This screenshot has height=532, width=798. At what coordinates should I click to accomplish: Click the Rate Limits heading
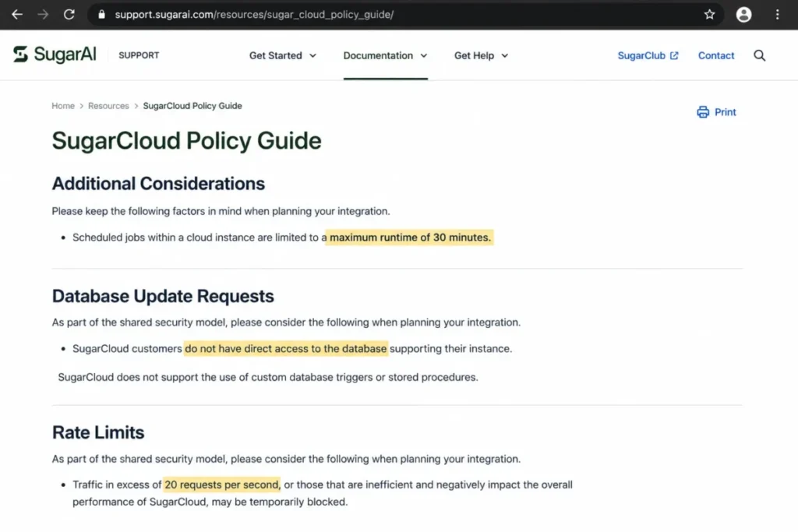tap(98, 432)
